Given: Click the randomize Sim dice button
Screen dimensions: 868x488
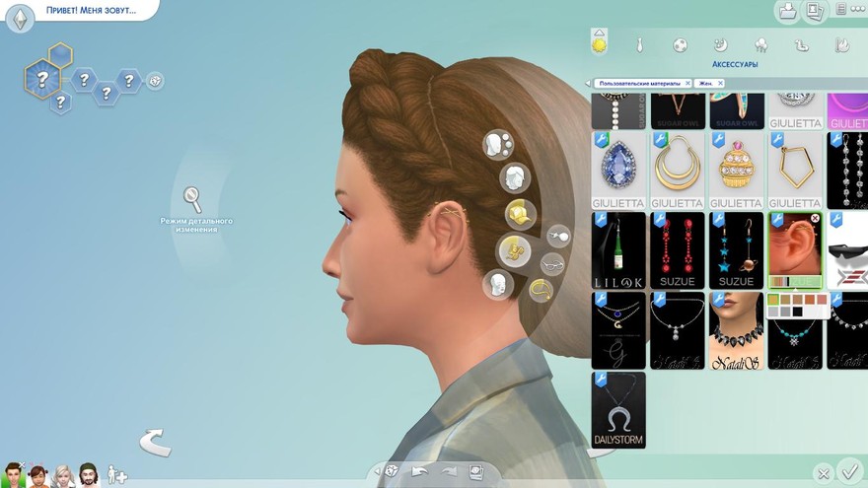Looking at the screenshot, I should point(392,471).
